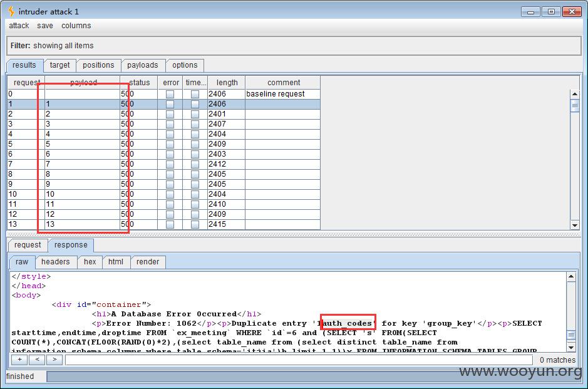
Task: Go to previous search match
Action: (x=37, y=360)
